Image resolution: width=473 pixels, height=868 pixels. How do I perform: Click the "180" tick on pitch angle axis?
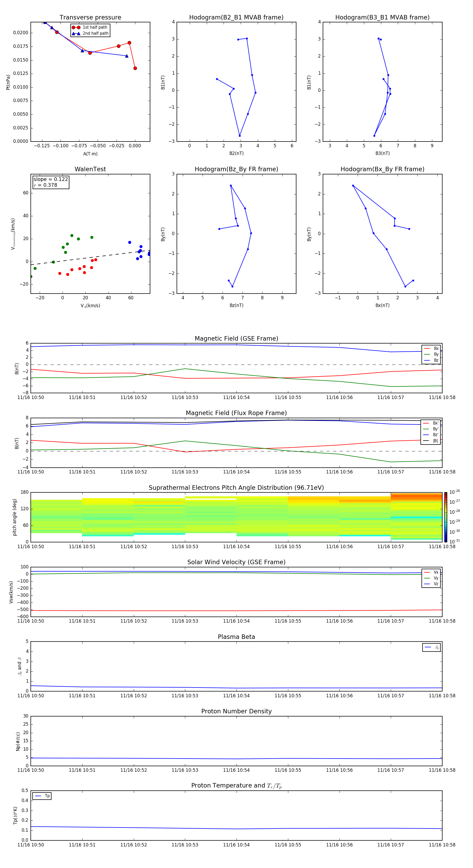click(x=25, y=492)
